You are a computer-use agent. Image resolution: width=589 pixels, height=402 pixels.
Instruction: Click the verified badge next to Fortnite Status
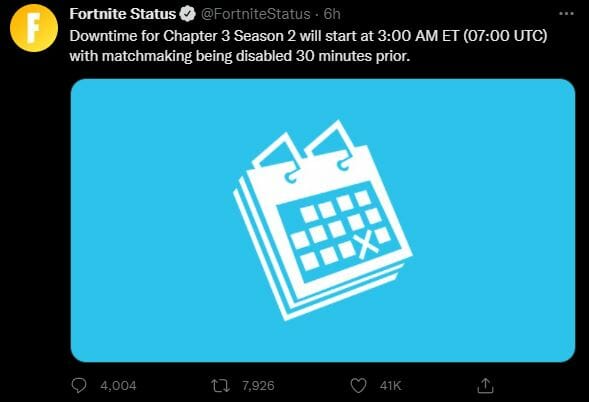(187, 14)
